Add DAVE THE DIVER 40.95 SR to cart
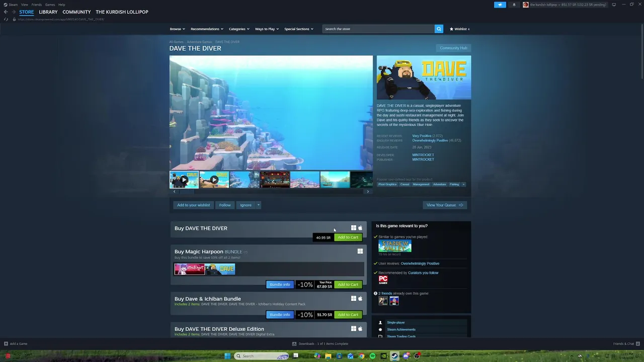 click(348, 237)
